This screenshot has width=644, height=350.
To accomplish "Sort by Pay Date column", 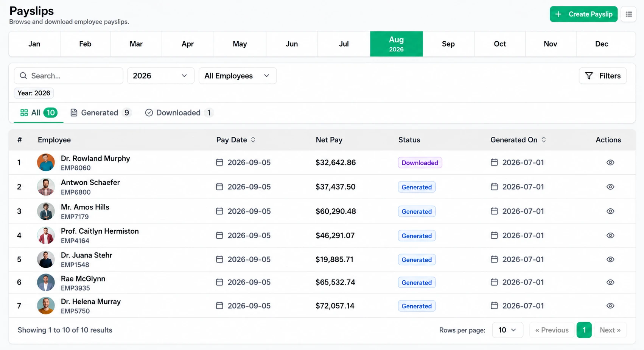I will (x=236, y=140).
